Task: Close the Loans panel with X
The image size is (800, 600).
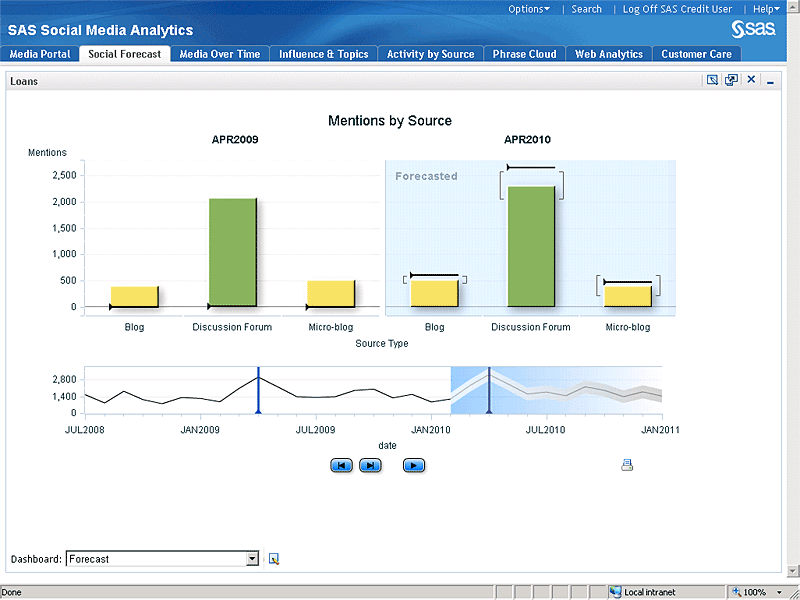Action: (x=751, y=80)
